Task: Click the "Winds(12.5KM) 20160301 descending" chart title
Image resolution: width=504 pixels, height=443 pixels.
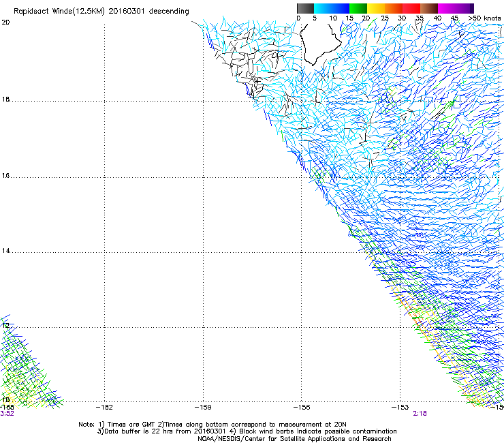Action: 121,12
